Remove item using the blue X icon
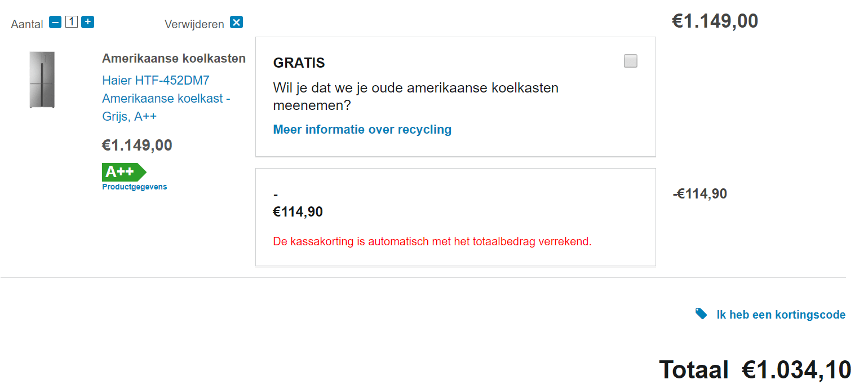Viewport: 868px width, 384px height. [x=237, y=23]
